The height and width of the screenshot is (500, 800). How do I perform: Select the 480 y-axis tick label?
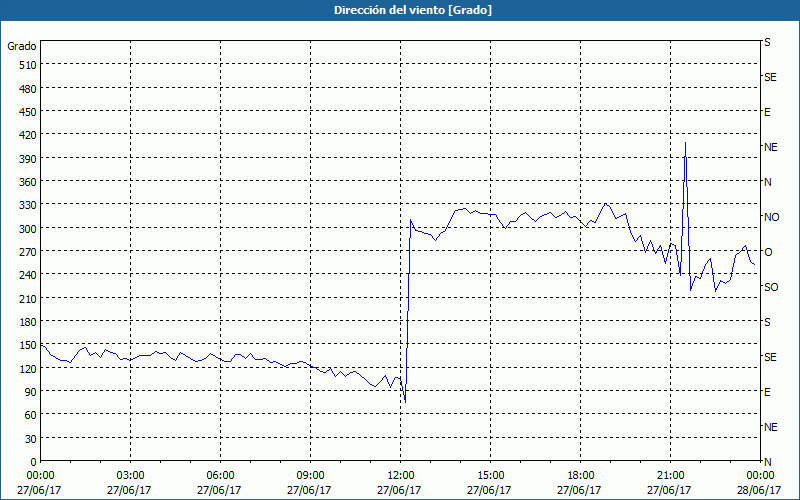28,89
